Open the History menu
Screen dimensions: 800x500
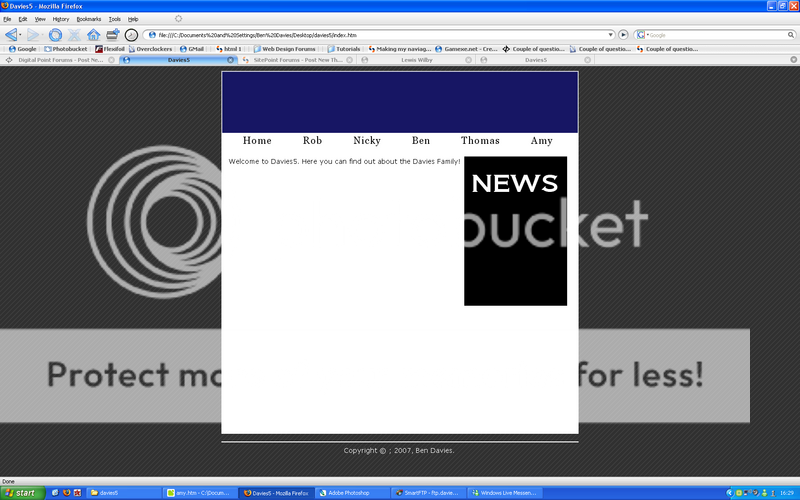pos(61,19)
